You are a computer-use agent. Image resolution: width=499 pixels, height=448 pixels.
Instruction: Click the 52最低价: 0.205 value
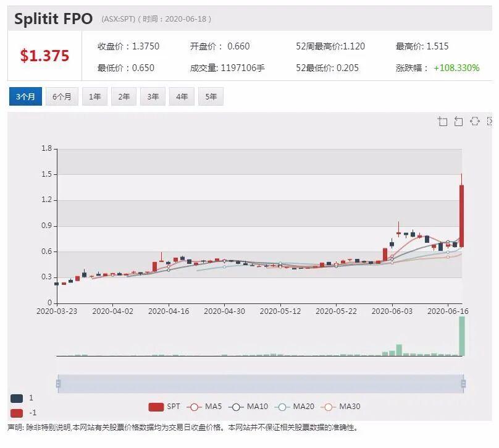point(327,68)
